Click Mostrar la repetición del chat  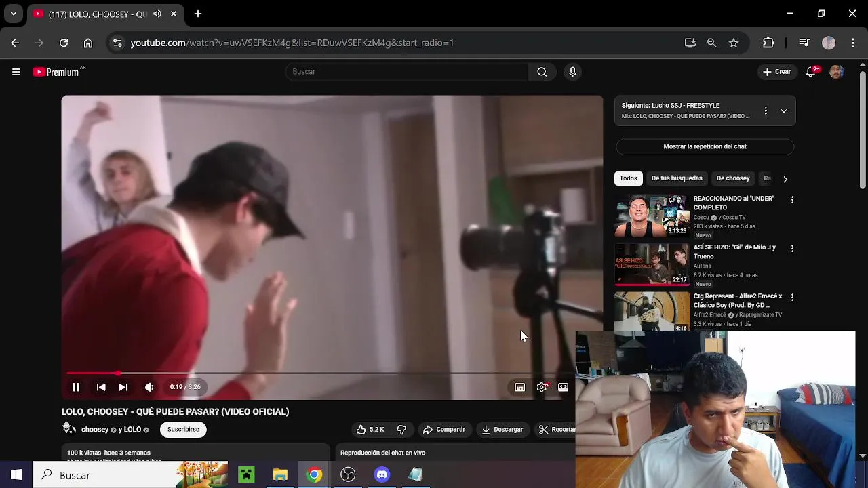pyautogui.click(x=705, y=146)
